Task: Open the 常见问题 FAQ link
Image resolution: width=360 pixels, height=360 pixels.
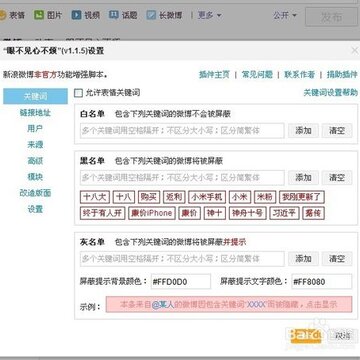Action: click(x=257, y=75)
